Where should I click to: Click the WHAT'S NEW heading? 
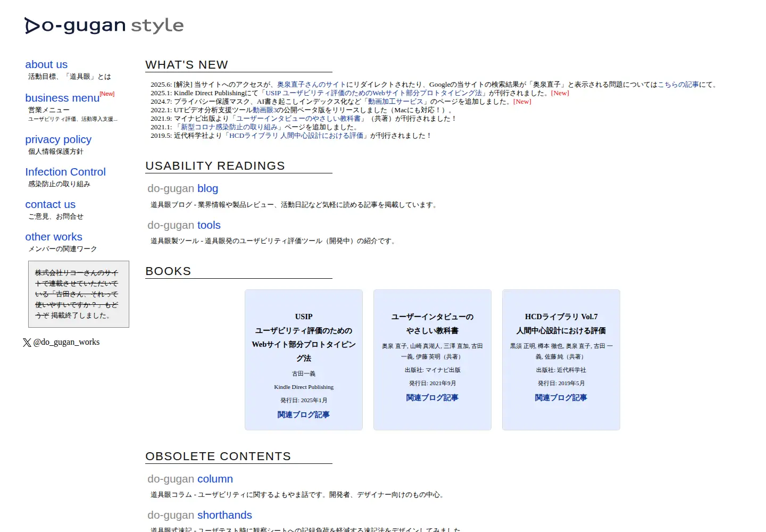pos(187,65)
